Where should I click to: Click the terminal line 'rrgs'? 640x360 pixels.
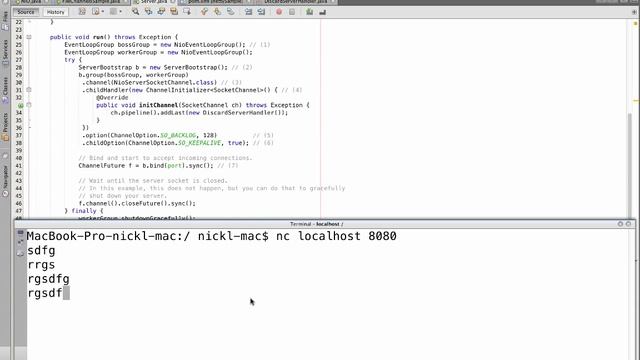coord(41,264)
